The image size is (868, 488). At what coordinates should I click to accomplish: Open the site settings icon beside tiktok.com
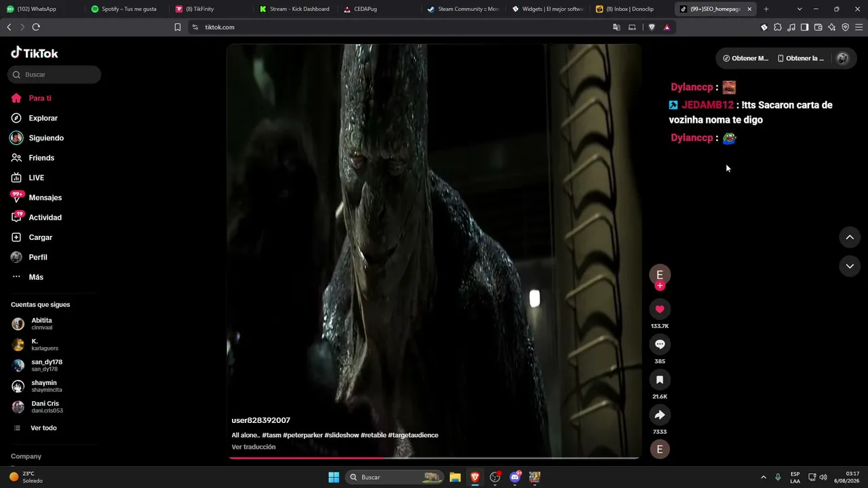tap(195, 27)
